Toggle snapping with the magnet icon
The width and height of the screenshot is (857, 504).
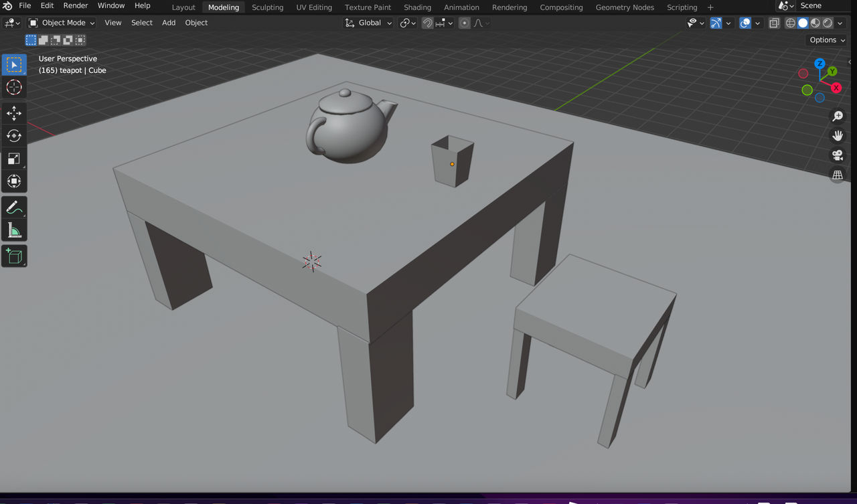point(427,23)
